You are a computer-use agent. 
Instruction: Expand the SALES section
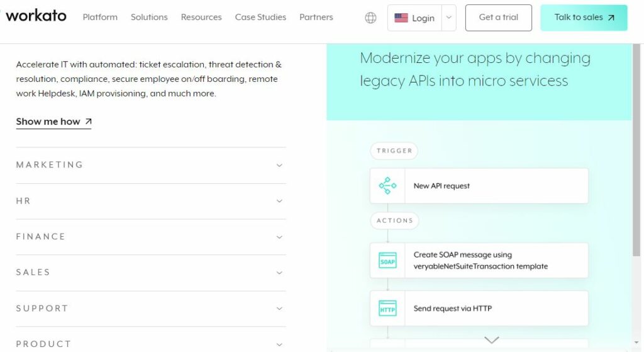[x=151, y=273]
